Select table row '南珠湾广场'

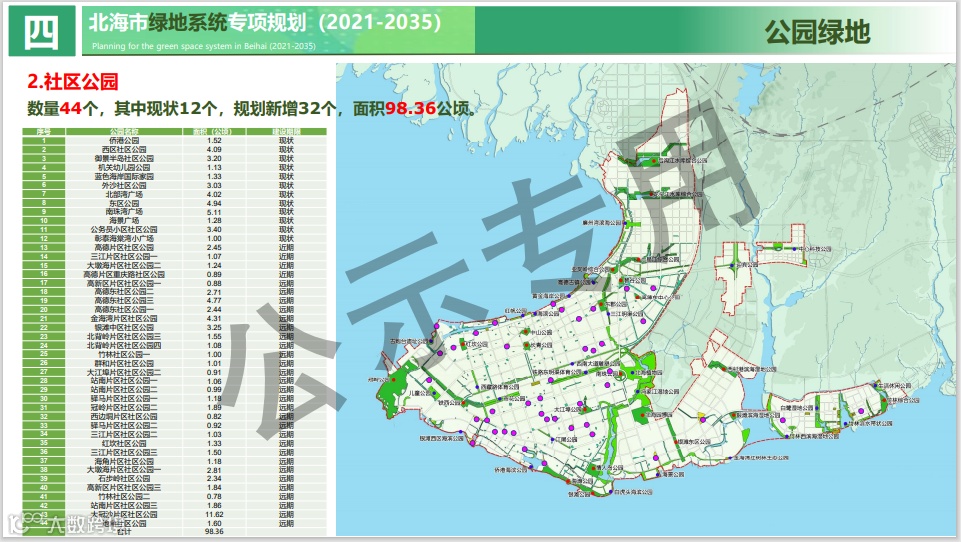(x=175, y=212)
